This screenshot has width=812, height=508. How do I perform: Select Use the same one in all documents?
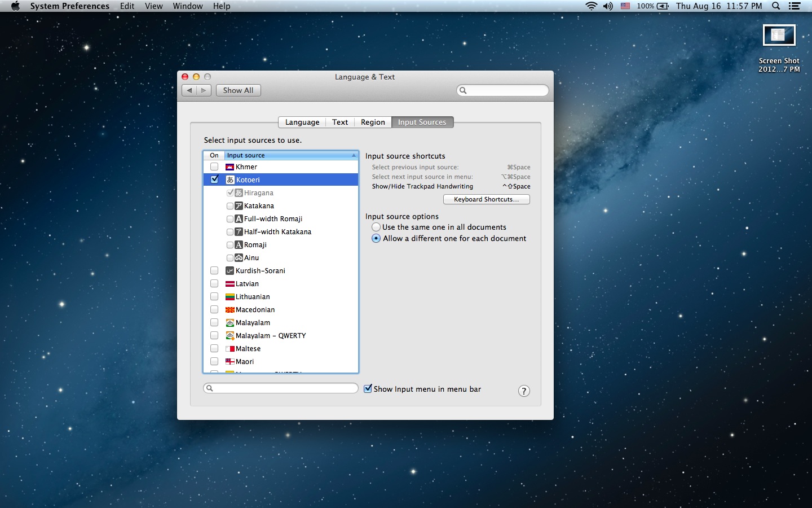[x=376, y=227]
